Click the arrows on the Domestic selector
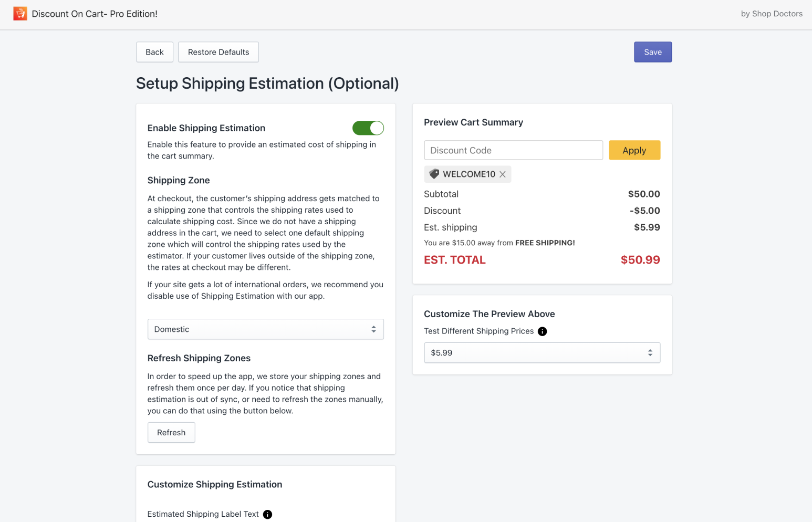 [x=373, y=329]
